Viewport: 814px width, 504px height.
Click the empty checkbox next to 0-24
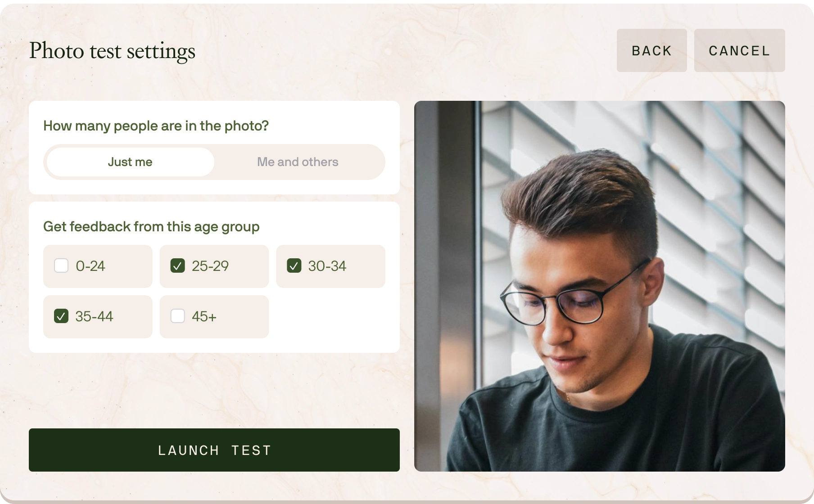point(61,266)
